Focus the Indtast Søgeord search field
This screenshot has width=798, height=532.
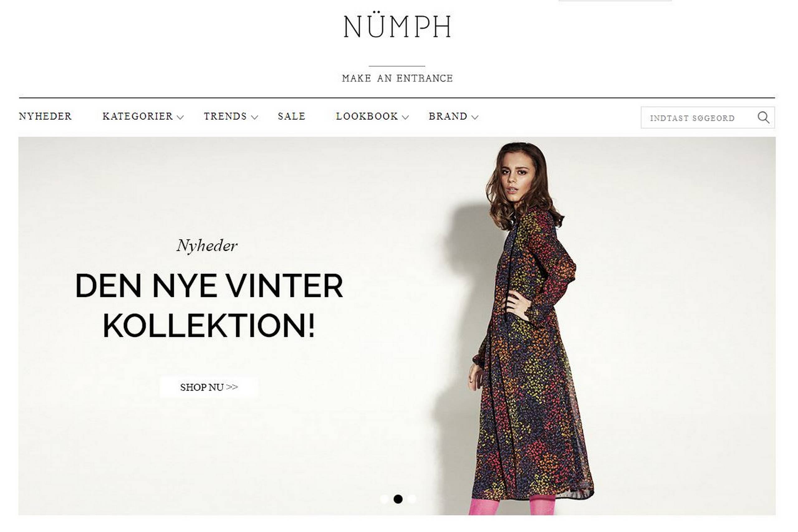click(699, 118)
